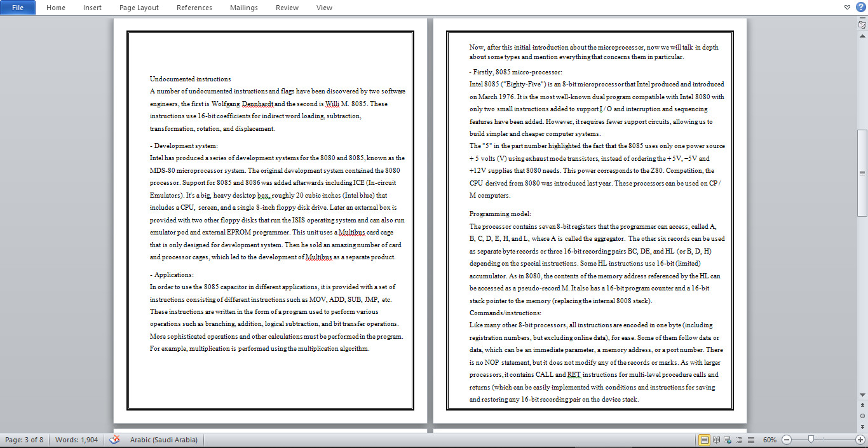
Task: Switch to Full Screen Reading view
Action: click(716, 440)
